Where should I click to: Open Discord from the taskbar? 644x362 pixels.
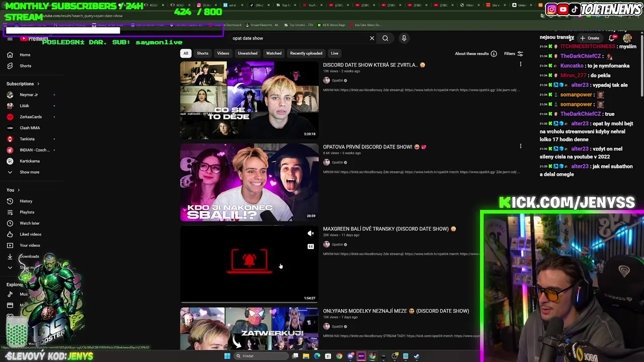[x=350, y=356]
